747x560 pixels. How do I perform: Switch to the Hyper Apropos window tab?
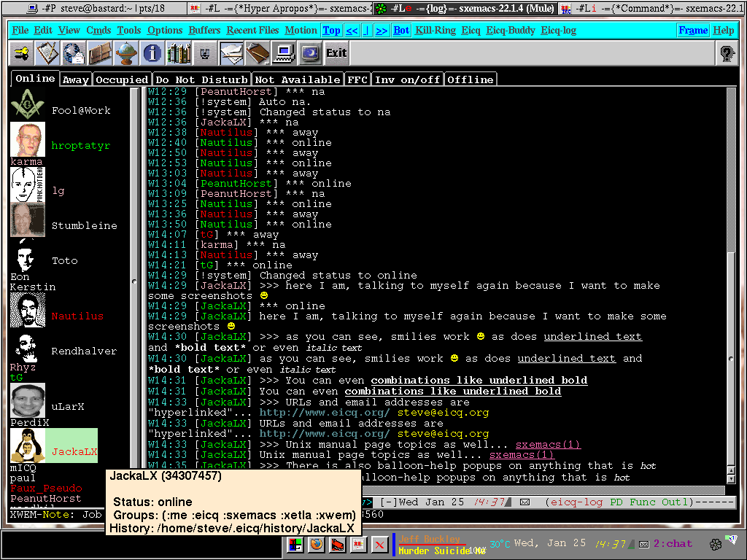point(280,7)
